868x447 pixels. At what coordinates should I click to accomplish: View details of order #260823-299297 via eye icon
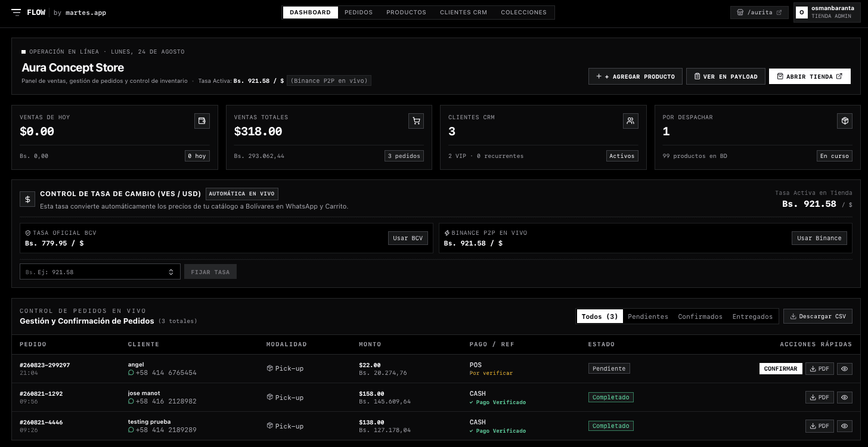coord(845,369)
